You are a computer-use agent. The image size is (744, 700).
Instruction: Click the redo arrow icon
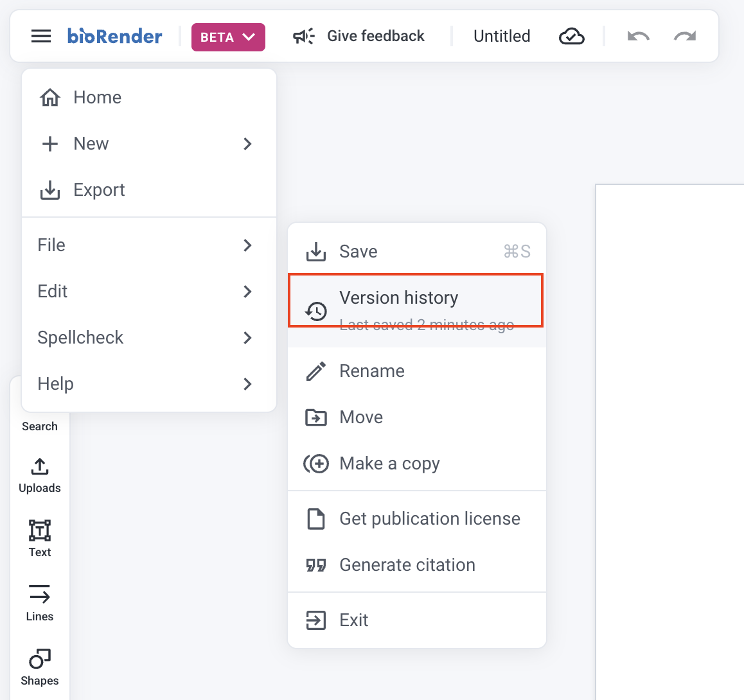685,37
